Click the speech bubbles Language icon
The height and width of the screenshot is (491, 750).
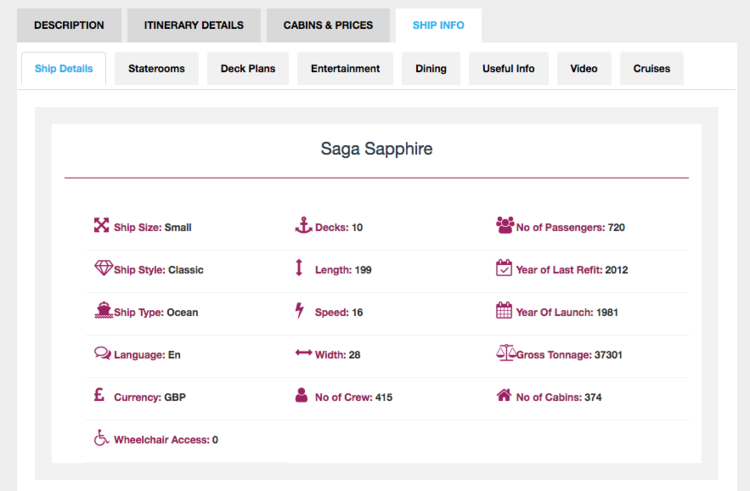click(102, 353)
